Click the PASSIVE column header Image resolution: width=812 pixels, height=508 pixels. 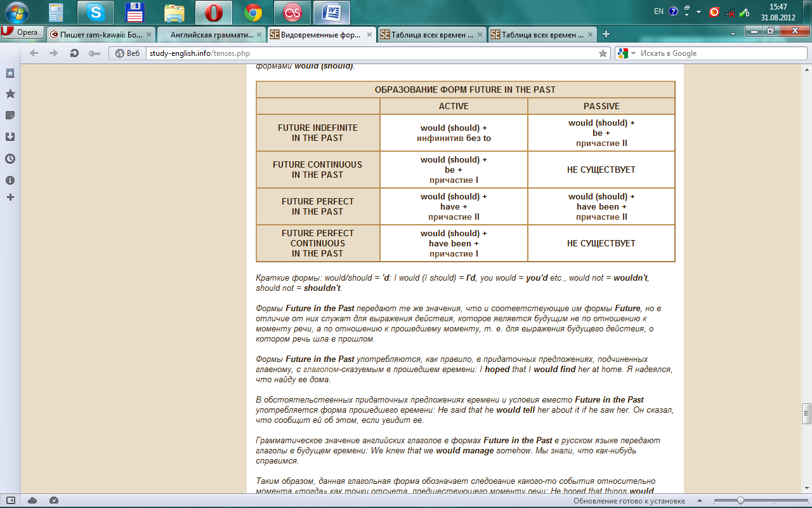601,106
